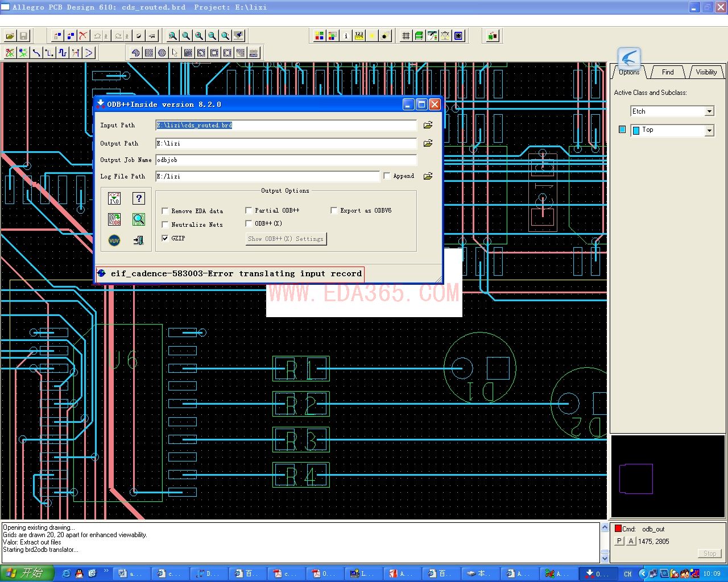728x582 pixels.
Task: Click the Stop button near the command panel
Action: [x=709, y=553]
